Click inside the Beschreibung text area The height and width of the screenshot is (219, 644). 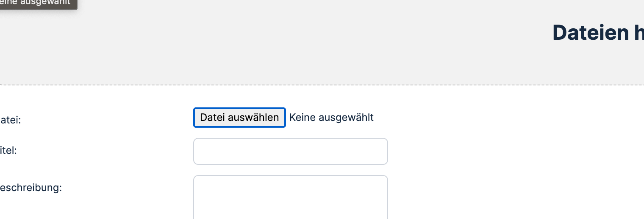[x=290, y=197]
